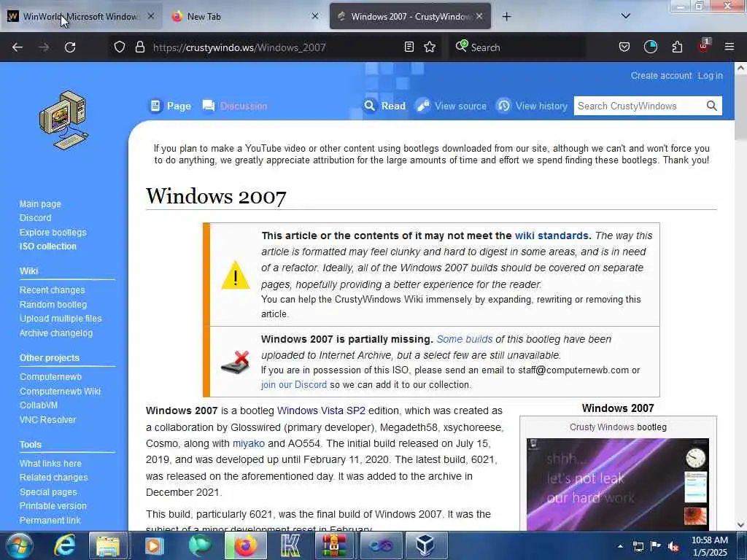Click the join our Discord link
This screenshot has width=747, height=560.
294,385
